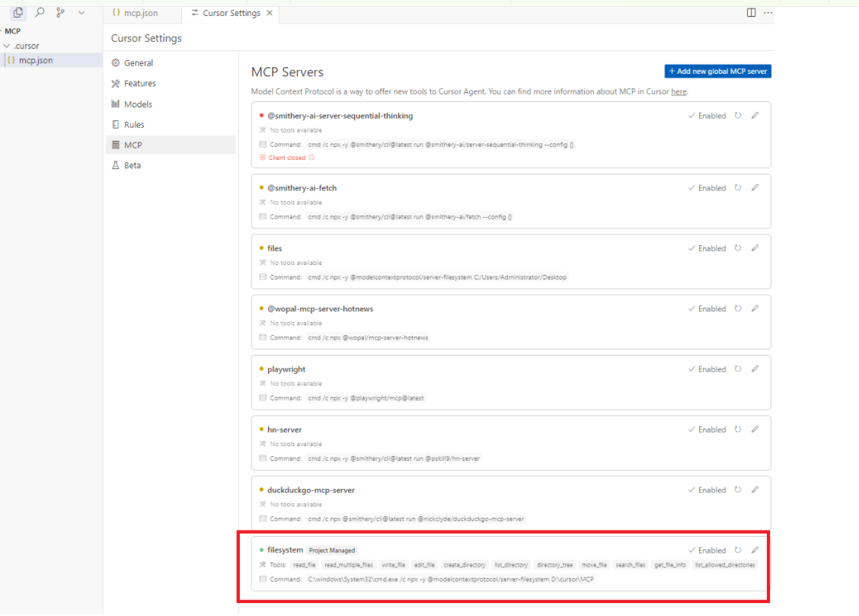Click the get_file_info tool tag

[670, 565]
